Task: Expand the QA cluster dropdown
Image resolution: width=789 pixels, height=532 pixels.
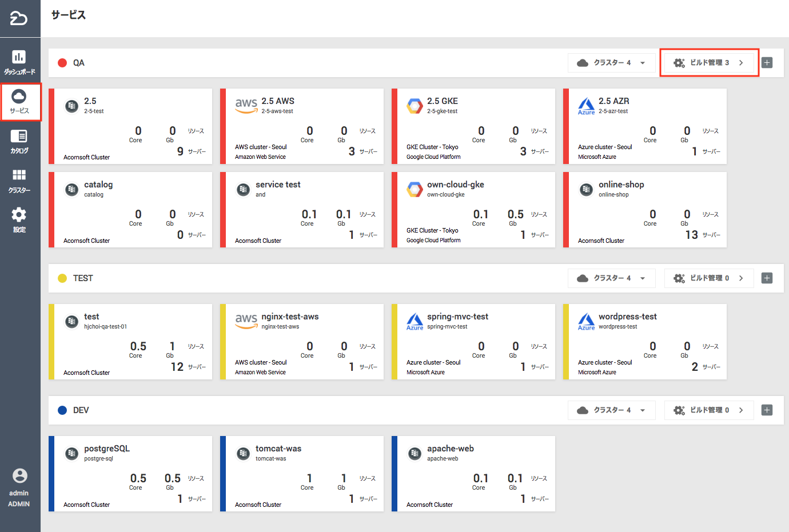Action: point(611,63)
